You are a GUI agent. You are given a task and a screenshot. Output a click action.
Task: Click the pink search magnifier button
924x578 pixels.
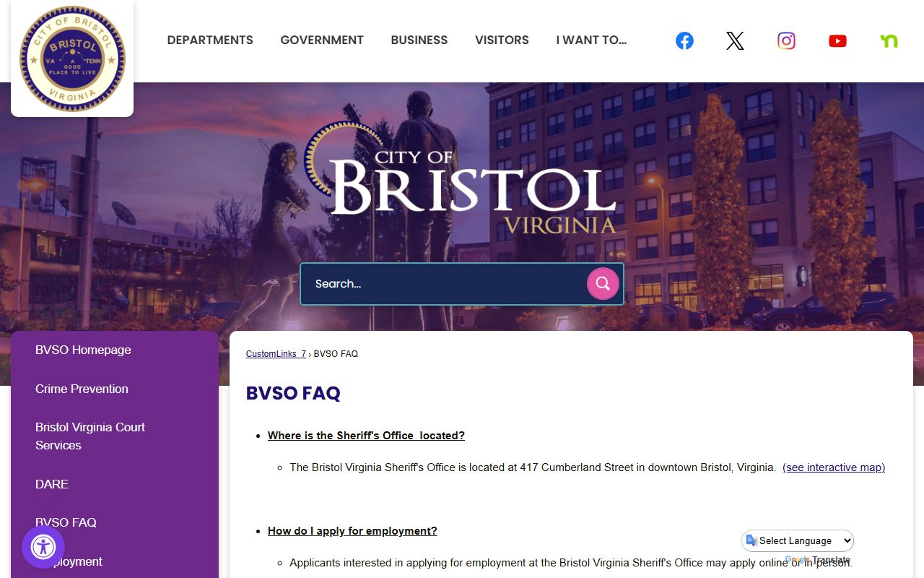[x=603, y=284]
